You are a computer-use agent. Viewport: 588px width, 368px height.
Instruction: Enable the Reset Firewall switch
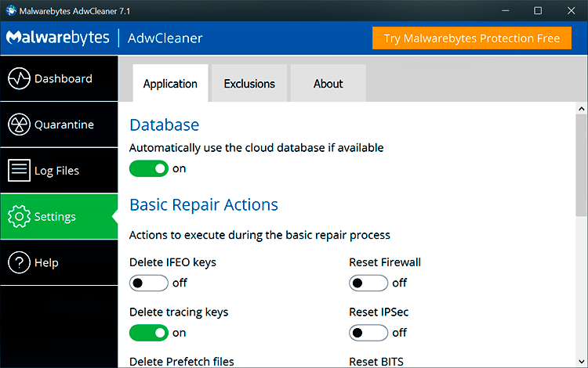pyautogui.click(x=368, y=283)
